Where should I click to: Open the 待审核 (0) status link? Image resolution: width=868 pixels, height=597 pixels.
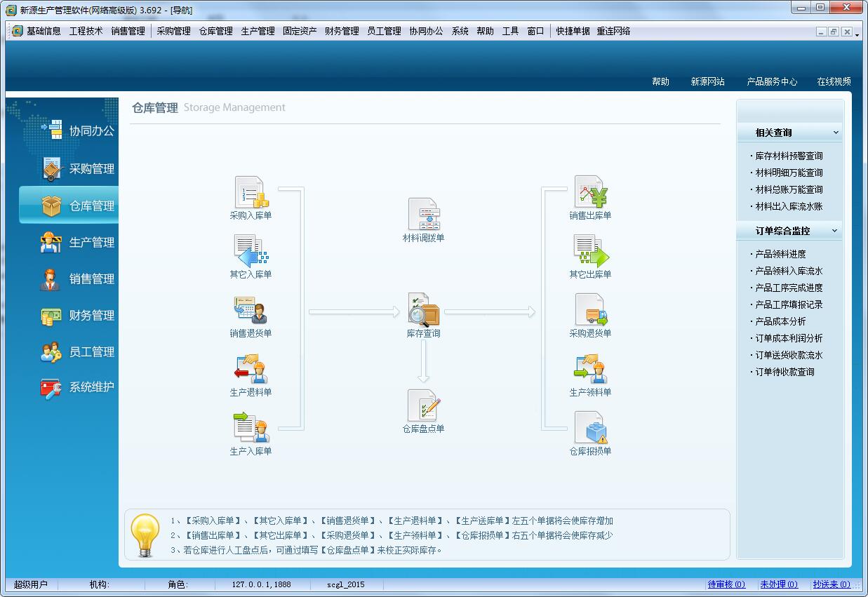click(726, 584)
